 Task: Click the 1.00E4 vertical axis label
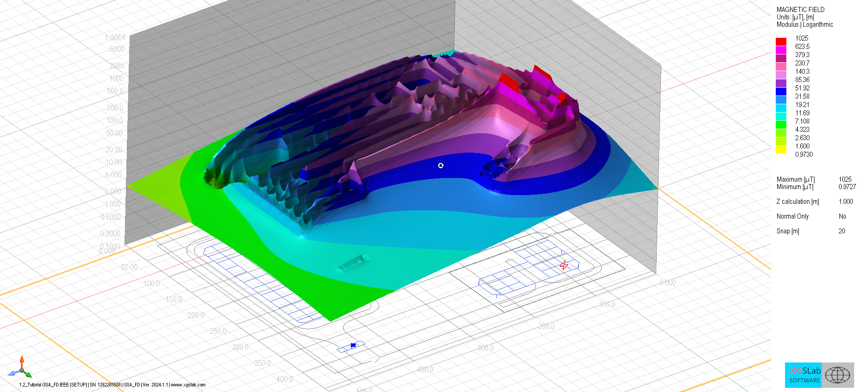tap(115, 37)
